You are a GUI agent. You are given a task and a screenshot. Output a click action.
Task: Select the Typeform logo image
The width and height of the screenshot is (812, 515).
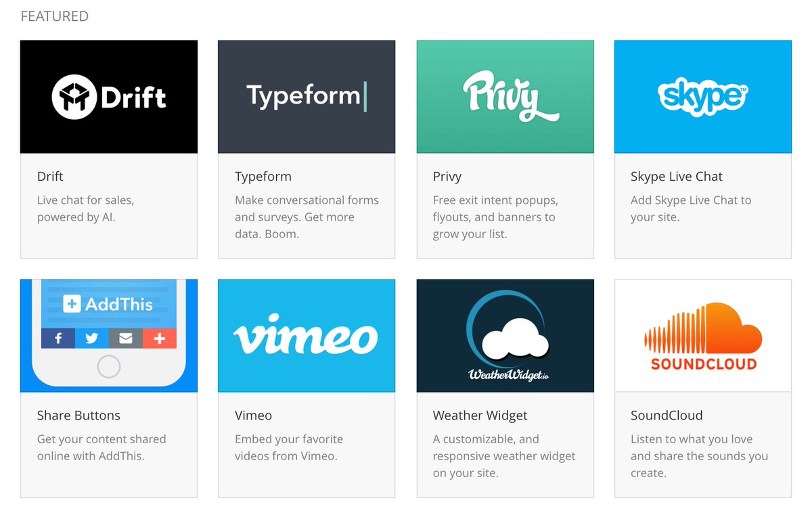(x=307, y=97)
